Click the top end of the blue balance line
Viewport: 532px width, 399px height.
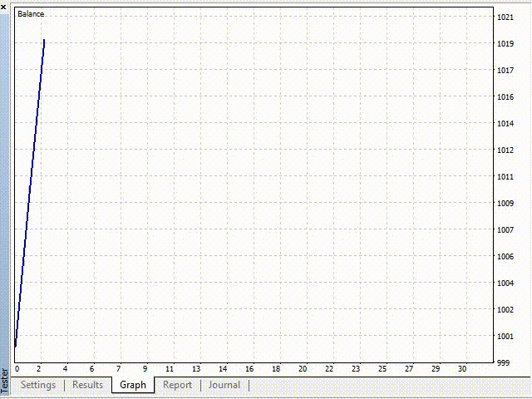(x=44, y=40)
